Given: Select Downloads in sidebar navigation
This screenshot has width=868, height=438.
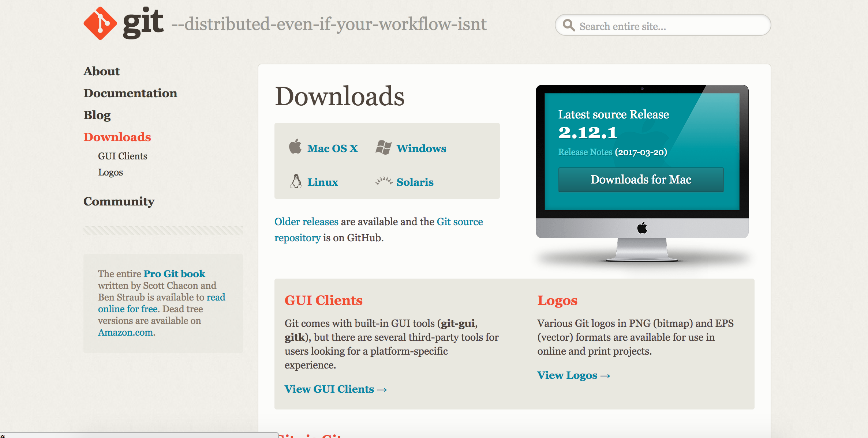Looking at the screenshot, I should pos(117,137).
